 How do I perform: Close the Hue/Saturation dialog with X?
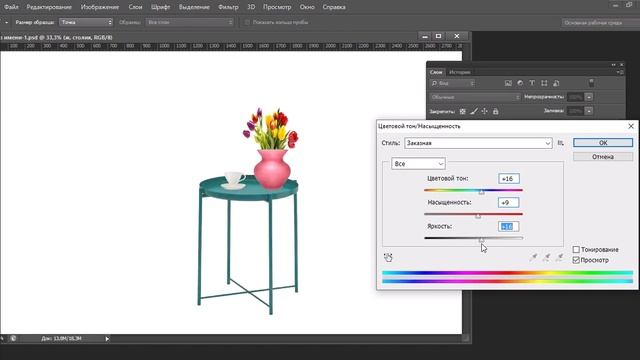(x=631, y=126)
